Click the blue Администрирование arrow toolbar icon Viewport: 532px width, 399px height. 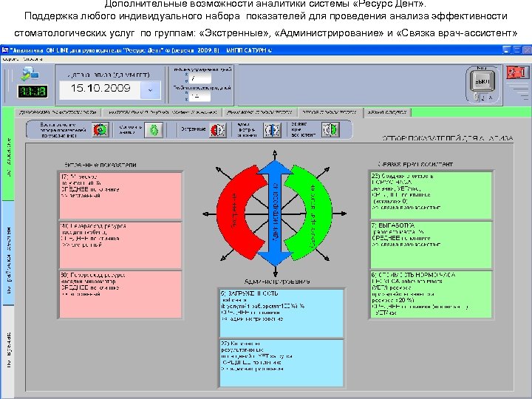[273, 129]
